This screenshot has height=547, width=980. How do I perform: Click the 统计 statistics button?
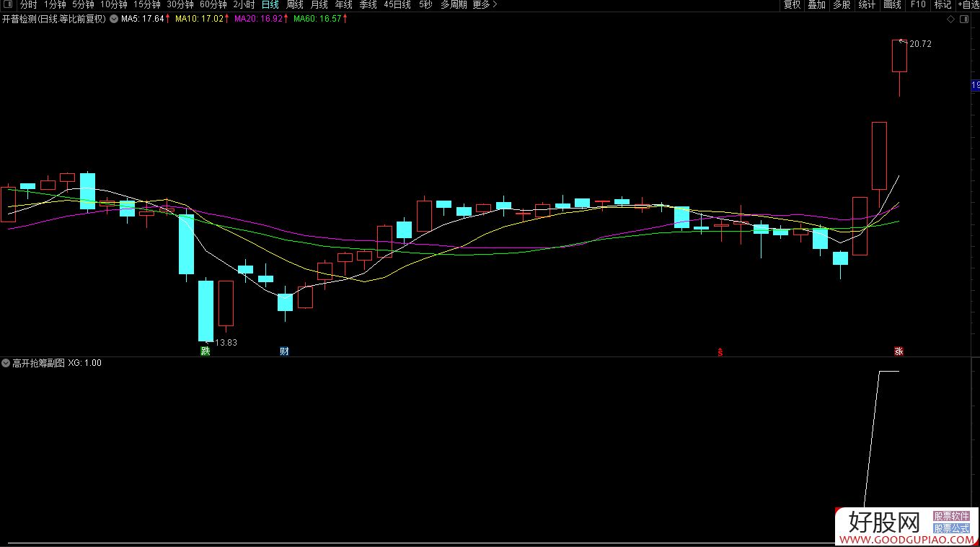[x=867, y=5]
